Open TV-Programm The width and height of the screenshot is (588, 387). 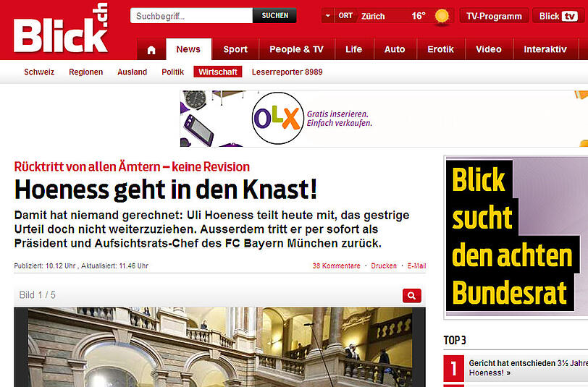(494, 16)
